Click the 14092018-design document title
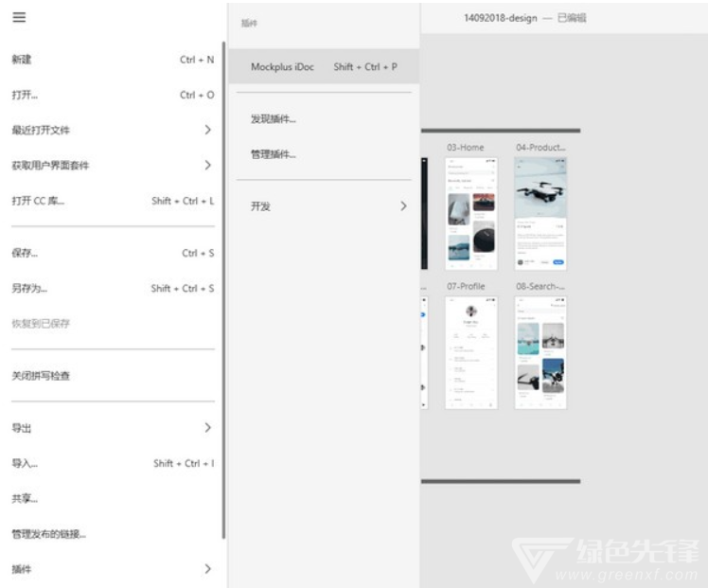 (501, 18)
